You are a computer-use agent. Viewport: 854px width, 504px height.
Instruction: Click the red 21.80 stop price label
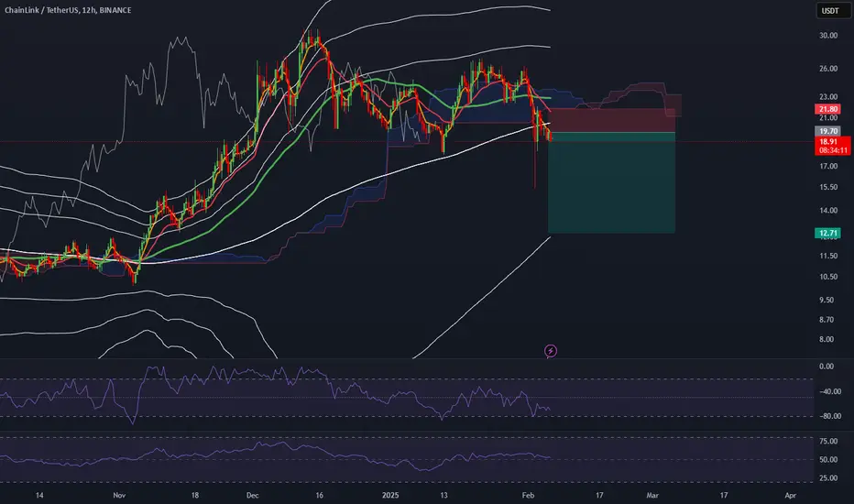[x=828, y=110]
